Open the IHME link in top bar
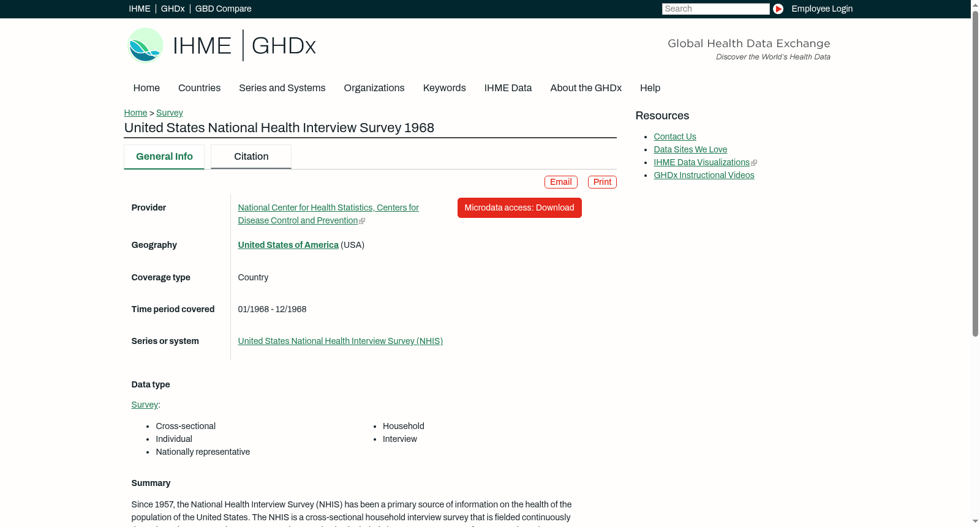Viewport: 980px width, 527px height. [140, 9]
